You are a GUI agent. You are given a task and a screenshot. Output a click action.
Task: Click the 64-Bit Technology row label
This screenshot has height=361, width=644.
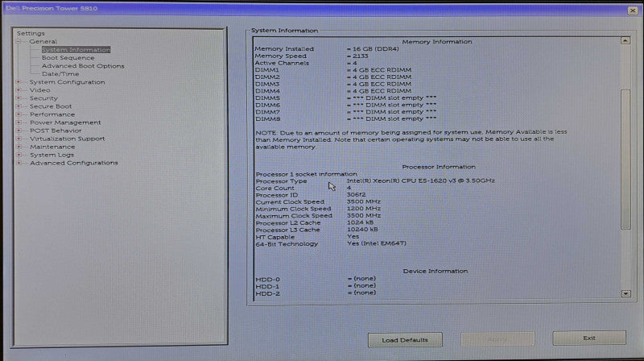pos(287,244)
